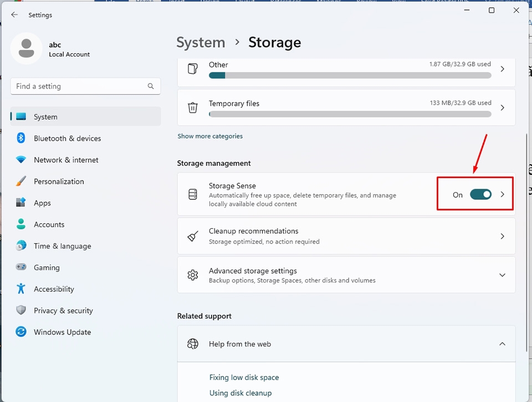The image size is (532, 402).
Task: Click the vertical scrollbar of Settings
Action: [x=526, y=243]
